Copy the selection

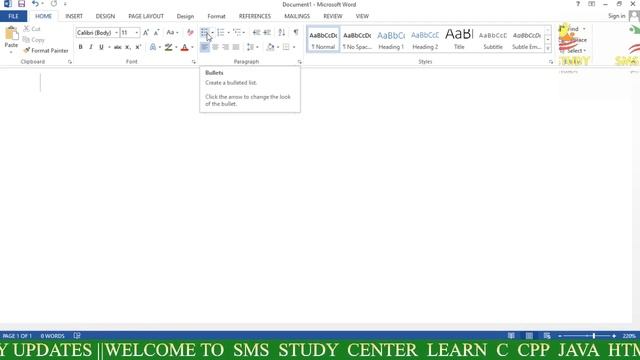(33, 40)
